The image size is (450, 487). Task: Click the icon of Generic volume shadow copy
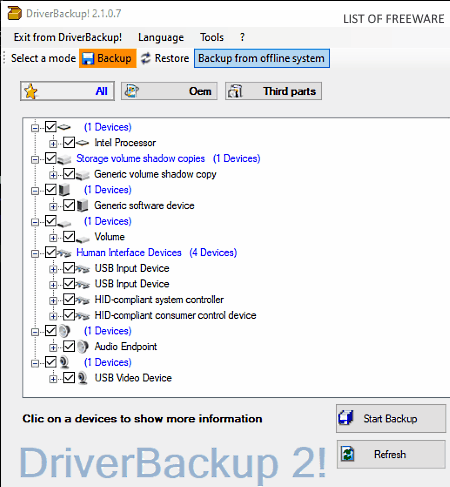[83, 175]
